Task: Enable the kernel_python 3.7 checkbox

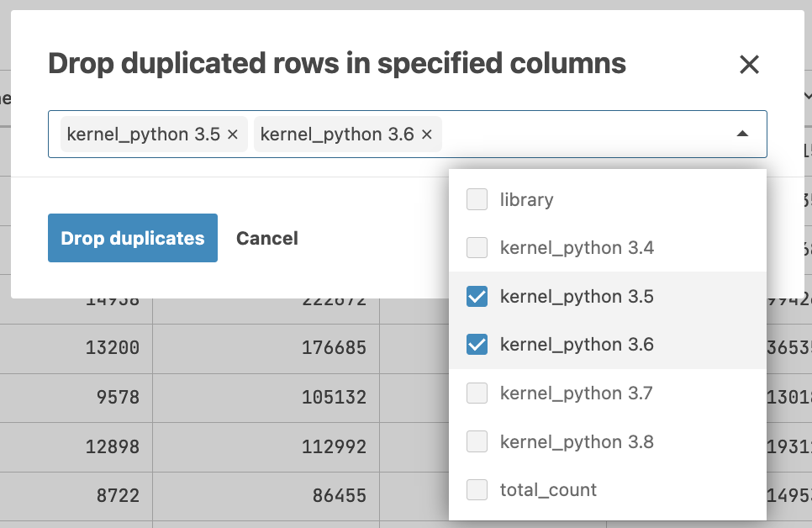Action: click(x=477, y=393)
